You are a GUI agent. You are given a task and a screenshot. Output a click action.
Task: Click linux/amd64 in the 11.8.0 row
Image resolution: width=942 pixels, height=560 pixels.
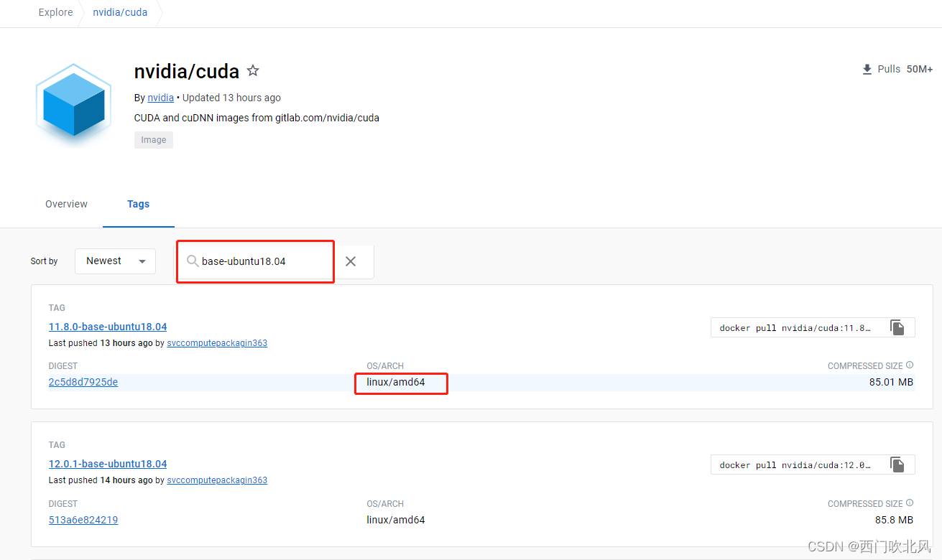[396, 382]
